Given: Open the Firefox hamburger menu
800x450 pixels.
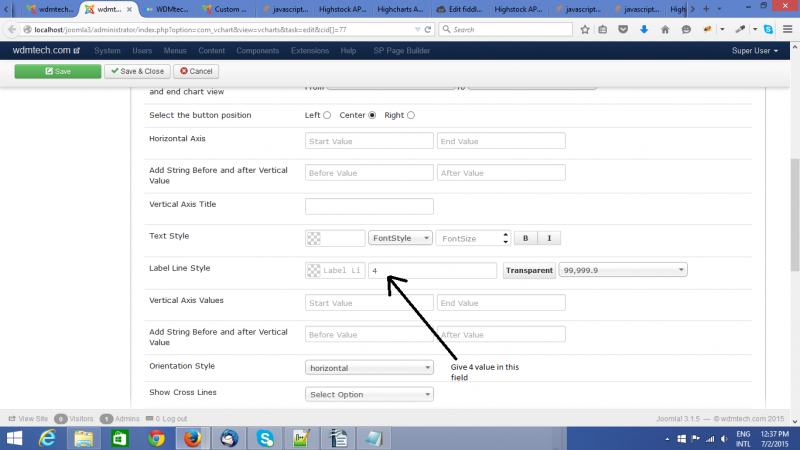Looking at the screenshot, I should coord(787,30).
